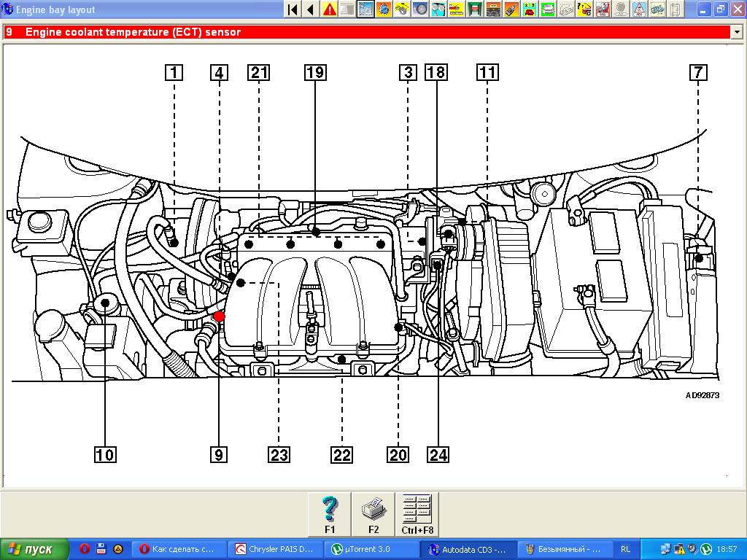The height and width of the screenshot is (560, 747).
Task: Click the gauges toolbar icon
Action: pos(438,9)
